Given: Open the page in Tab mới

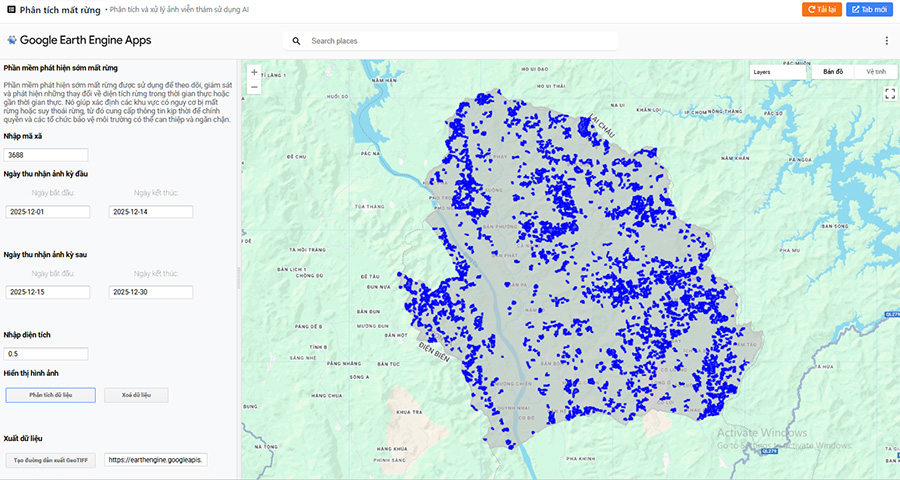Looking at the screenshot, I should coord(869,9).
